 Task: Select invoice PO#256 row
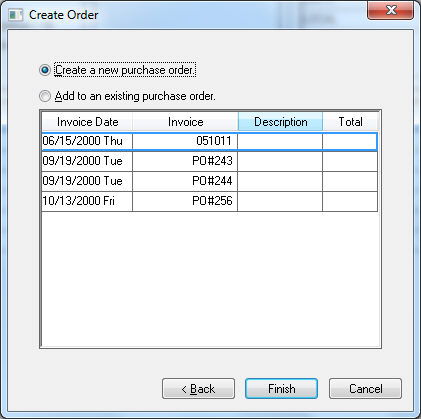pos(210,201)
